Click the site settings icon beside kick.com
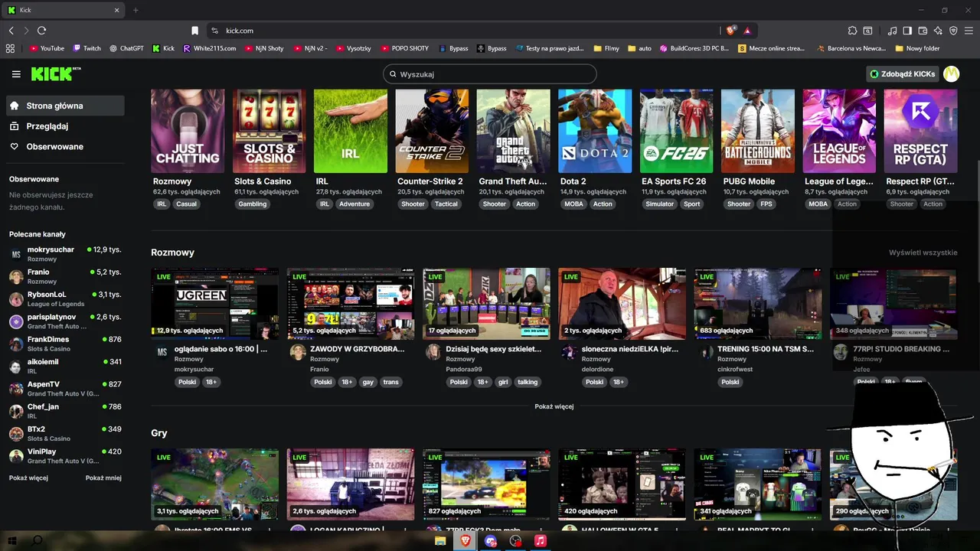 pos(215,31)
